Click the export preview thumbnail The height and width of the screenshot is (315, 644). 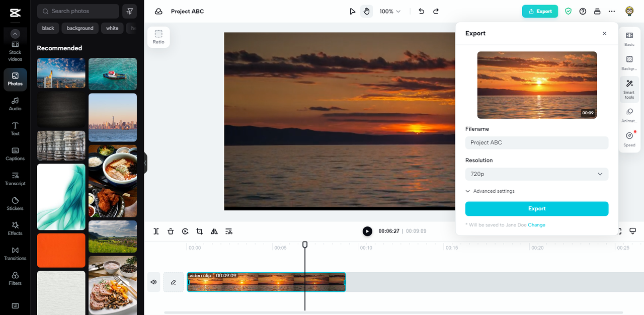point(537,85)
